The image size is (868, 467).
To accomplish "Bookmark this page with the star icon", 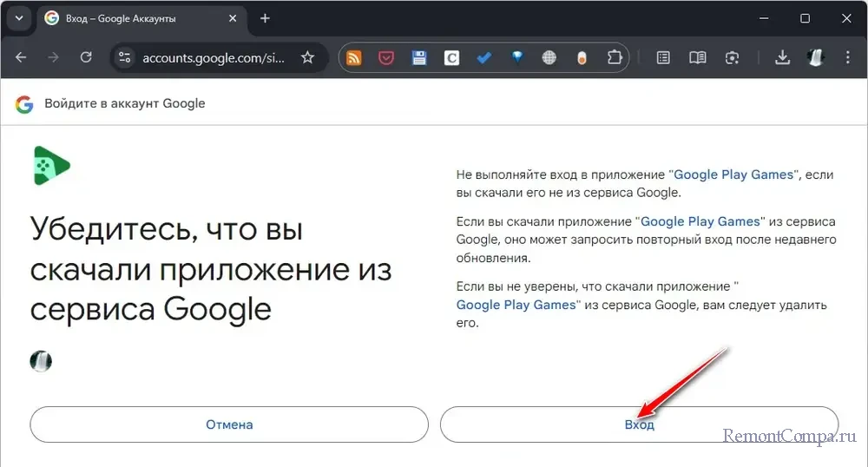I will click(307, 58).
